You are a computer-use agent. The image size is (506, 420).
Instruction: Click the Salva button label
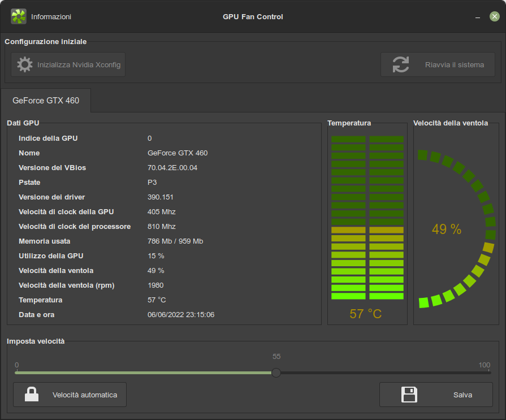(x=463, y=395)
